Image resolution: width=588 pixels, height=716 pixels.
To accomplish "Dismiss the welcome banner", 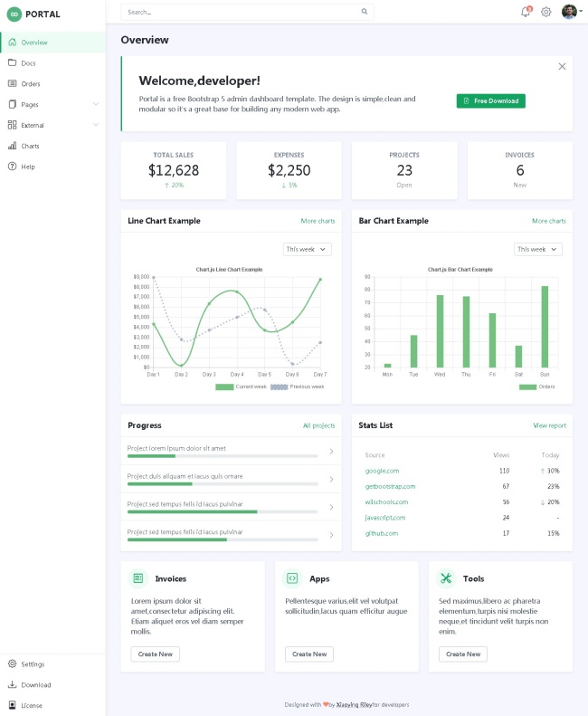I will [562, 66].
